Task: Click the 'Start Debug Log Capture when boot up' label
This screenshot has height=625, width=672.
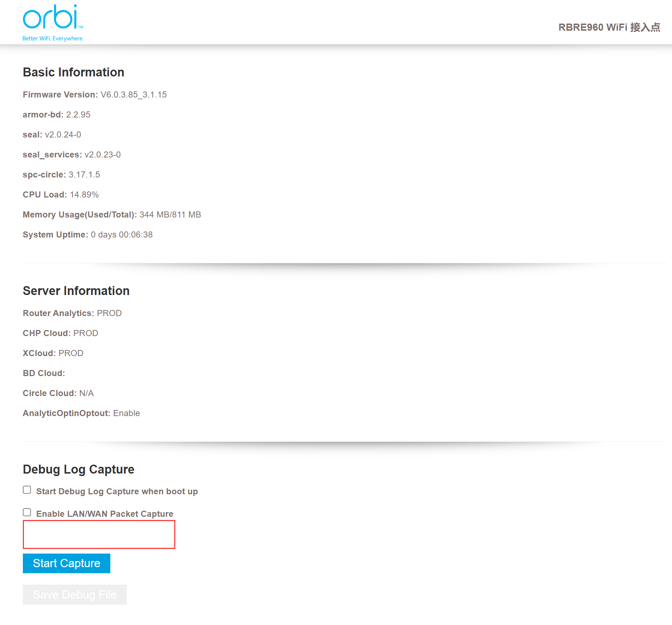Action: 117,491
